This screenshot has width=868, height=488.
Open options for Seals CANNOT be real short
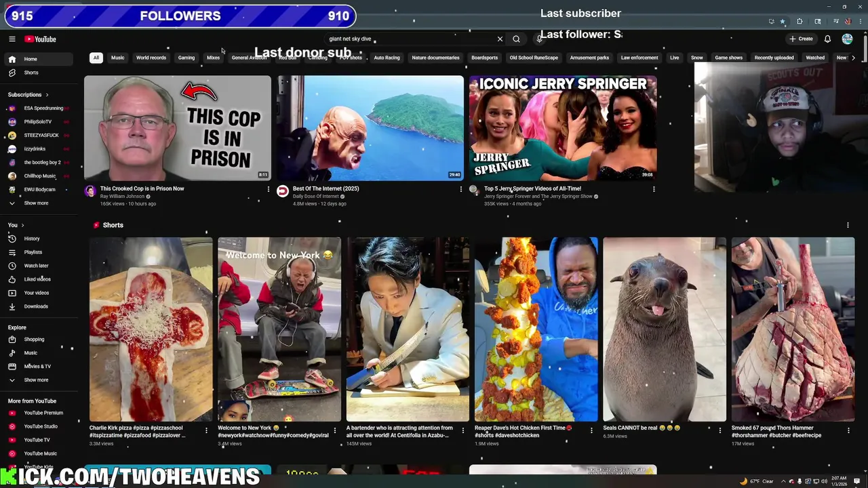click(x=720, y=430)
